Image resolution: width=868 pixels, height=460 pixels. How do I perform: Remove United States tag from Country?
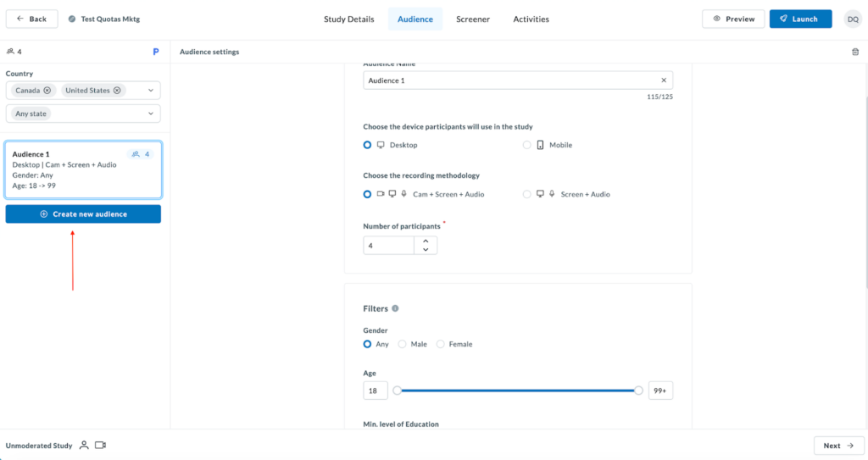[118, 91]
